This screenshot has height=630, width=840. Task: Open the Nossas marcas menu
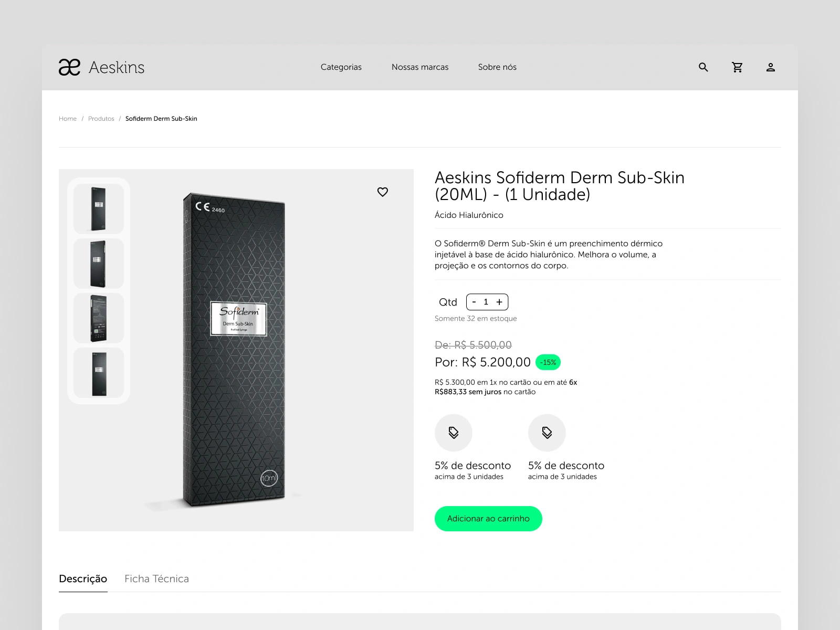420,67
